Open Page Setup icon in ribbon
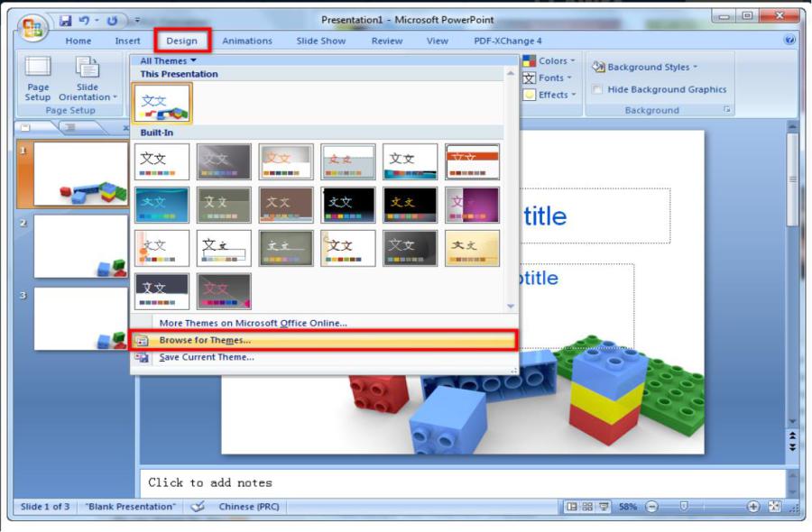 (38, 77)
